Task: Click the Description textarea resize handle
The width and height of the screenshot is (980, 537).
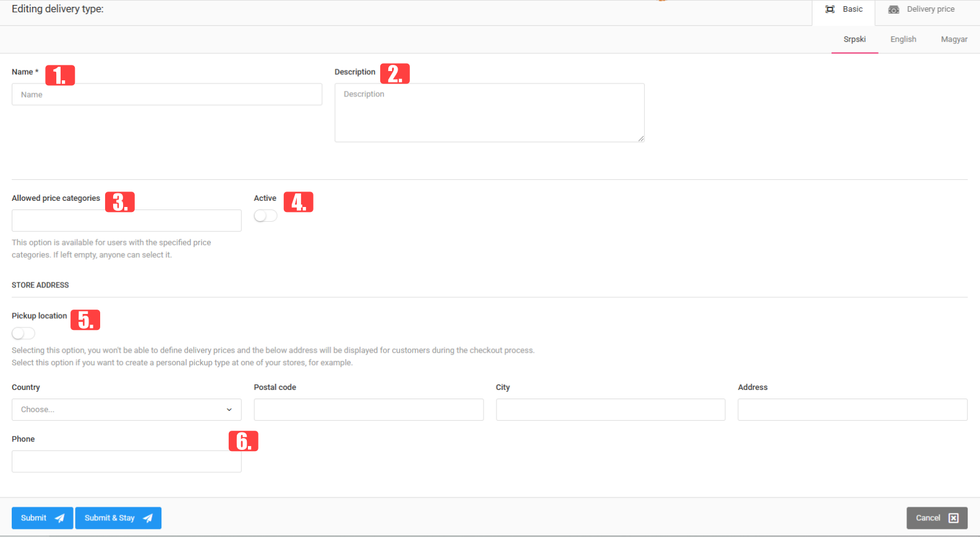Action: coord(641,138)
